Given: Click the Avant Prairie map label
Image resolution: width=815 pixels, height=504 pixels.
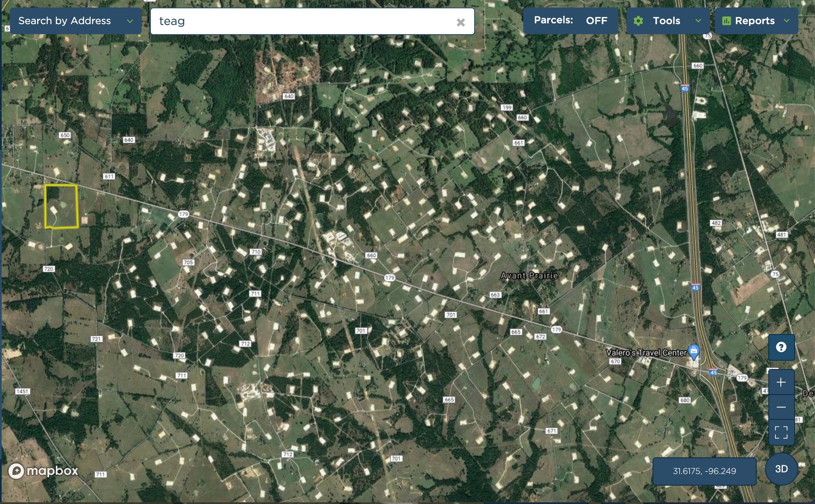Looking at the screenshot, I should click(x=529, y=276).
